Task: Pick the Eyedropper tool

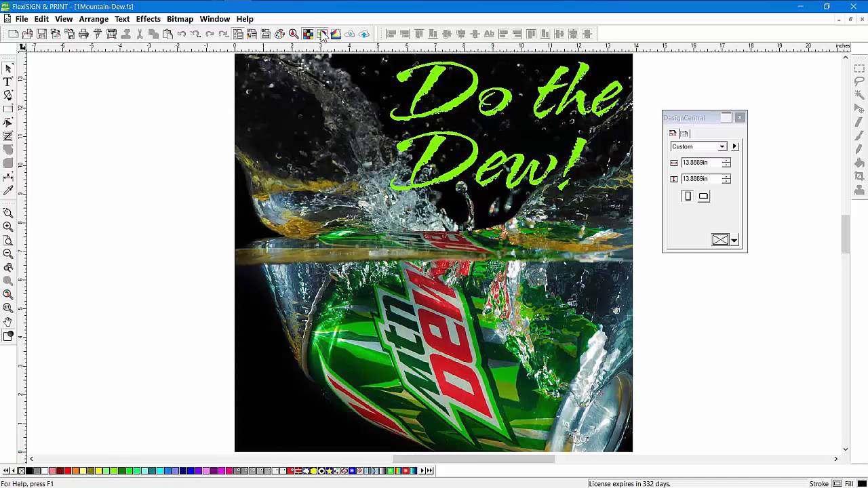Action: coord(8,191)
